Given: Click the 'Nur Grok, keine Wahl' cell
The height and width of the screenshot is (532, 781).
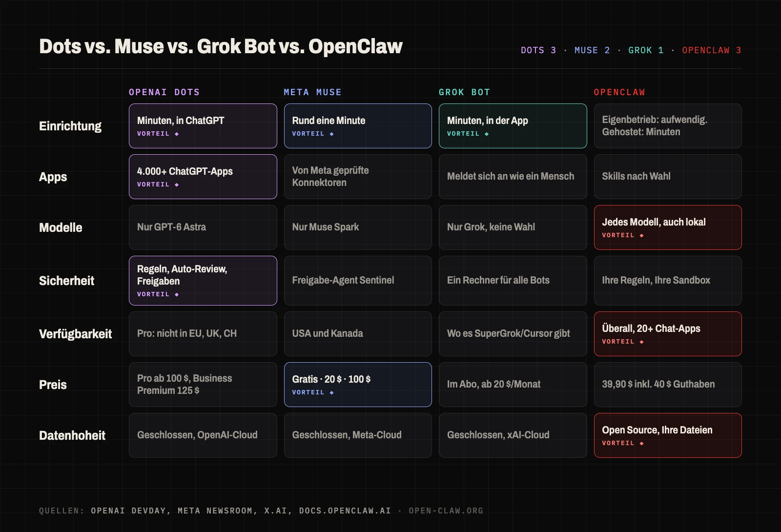Looking at the screenshot, I should tap(513, 227).
